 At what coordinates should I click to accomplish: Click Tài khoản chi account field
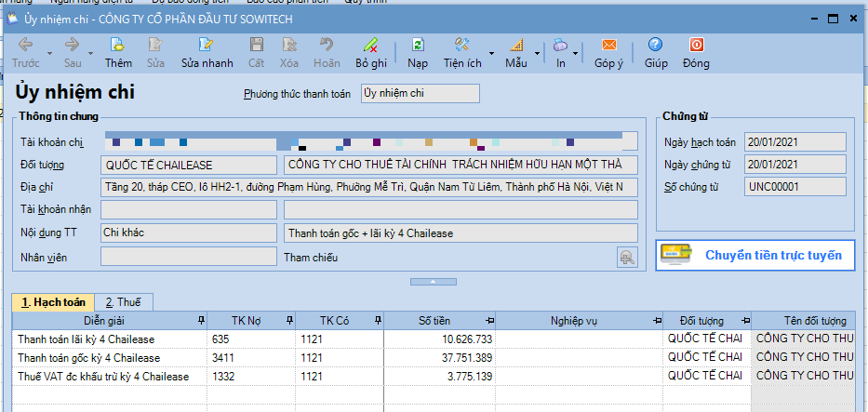(369, 141)
